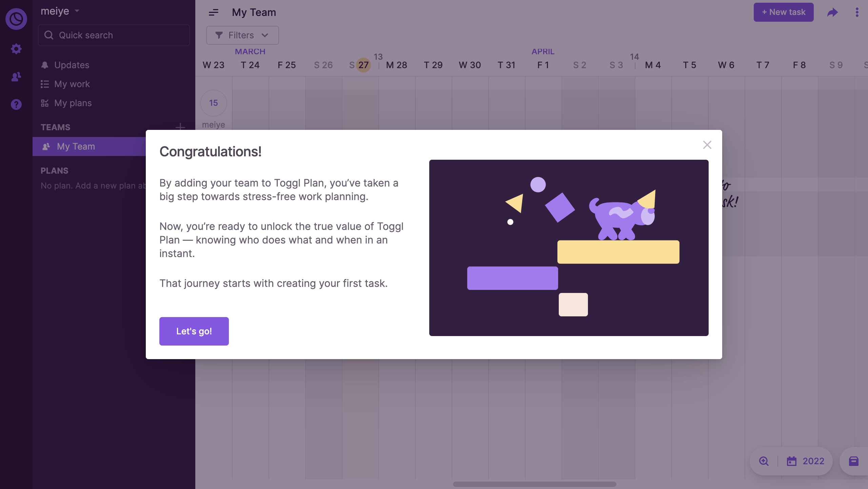Open the settings gear in left rail

[16, 49]
